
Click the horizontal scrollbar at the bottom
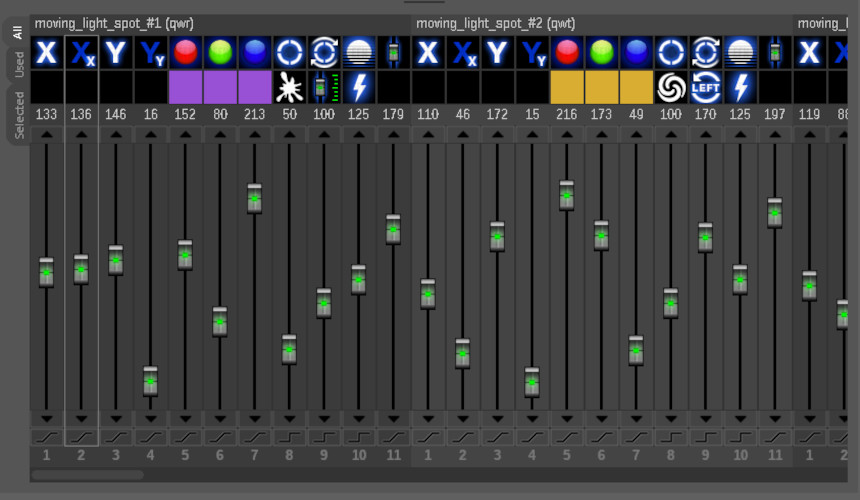88,475
